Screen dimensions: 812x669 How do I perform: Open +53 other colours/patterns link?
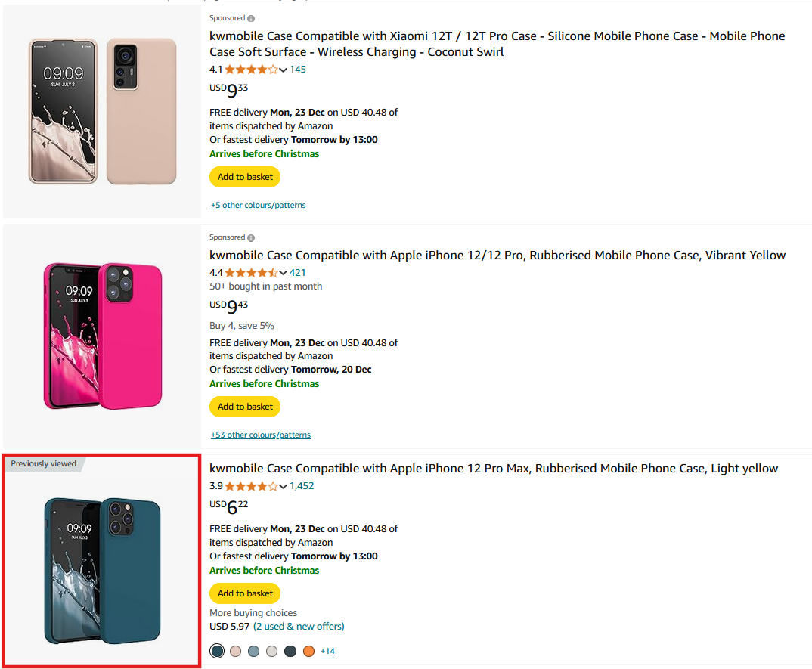pos(260,435)
